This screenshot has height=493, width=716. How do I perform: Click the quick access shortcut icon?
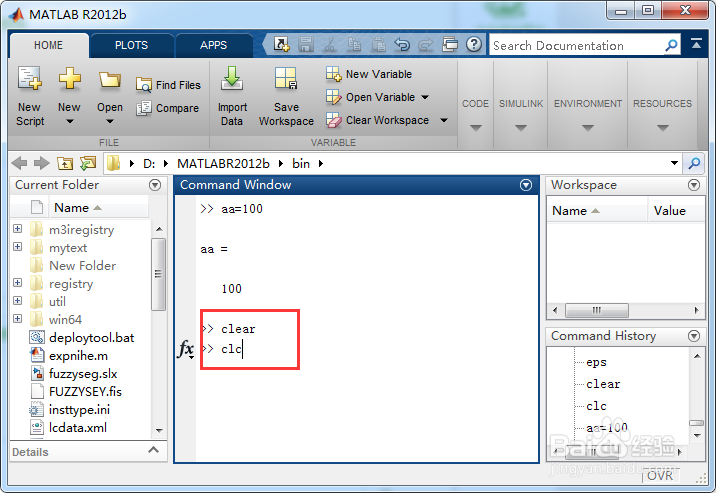point(281,45)
